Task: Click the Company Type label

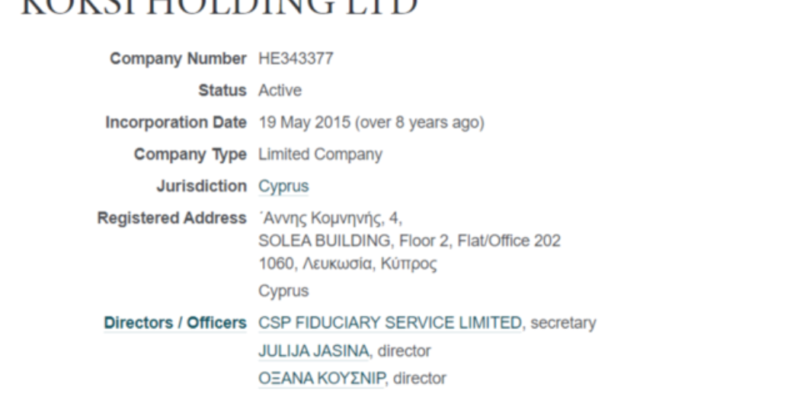Action: click(x=190, y=155)
